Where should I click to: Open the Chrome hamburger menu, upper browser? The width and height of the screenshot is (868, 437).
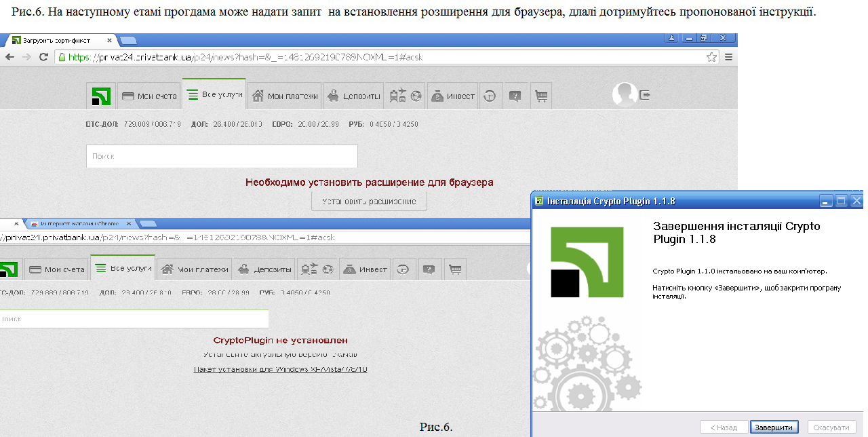tap(729, 57)
